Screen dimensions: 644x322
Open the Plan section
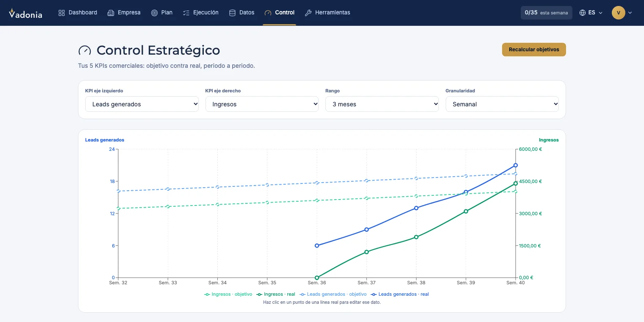[x=162, y=13]
